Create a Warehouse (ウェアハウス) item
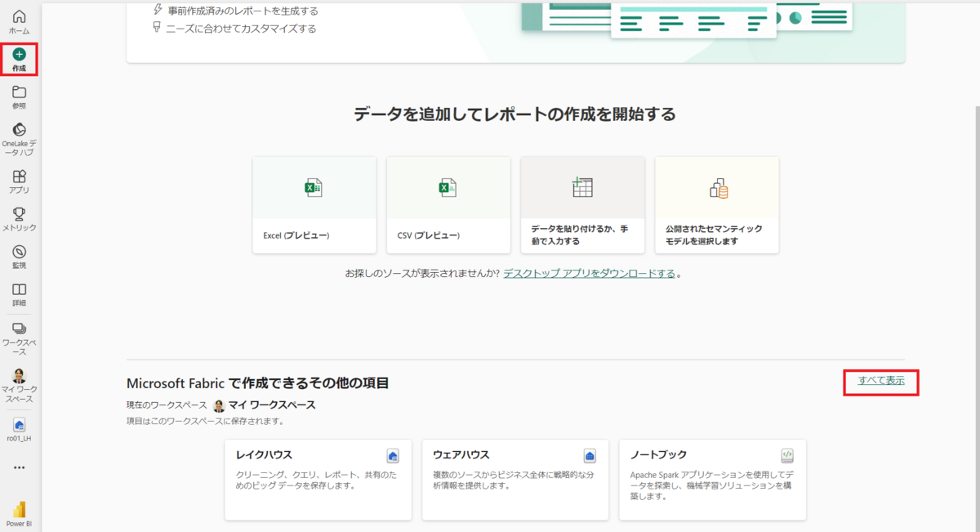980x532 pixels. 515,480
